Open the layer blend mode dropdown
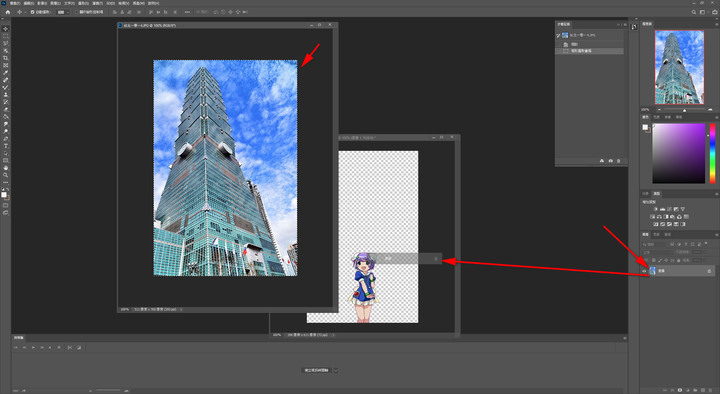The width and height of the screenshot is (720, 394). click(657, 252)
